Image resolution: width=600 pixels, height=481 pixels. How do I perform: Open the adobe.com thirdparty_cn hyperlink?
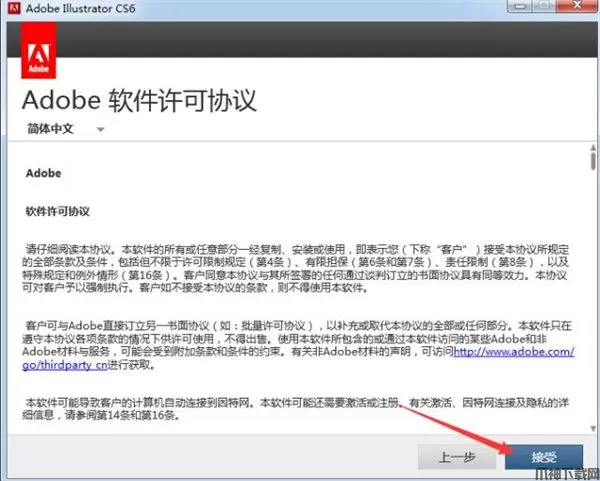point(514,351)
